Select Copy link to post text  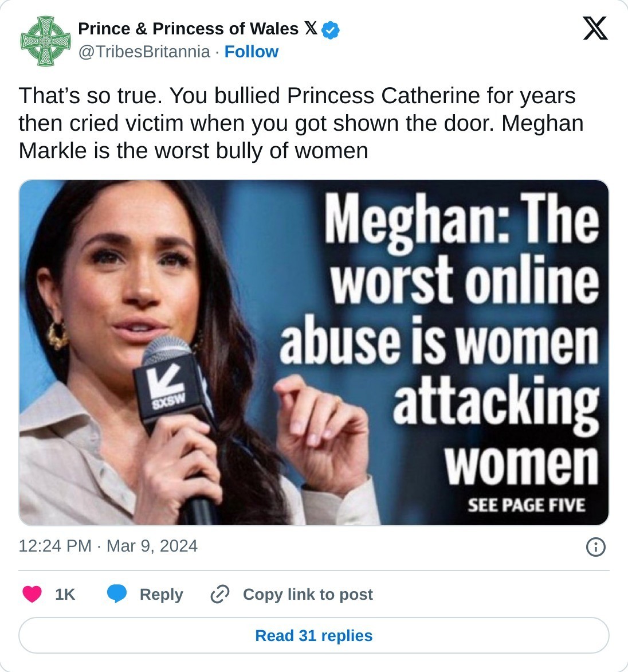click(308, 595)
